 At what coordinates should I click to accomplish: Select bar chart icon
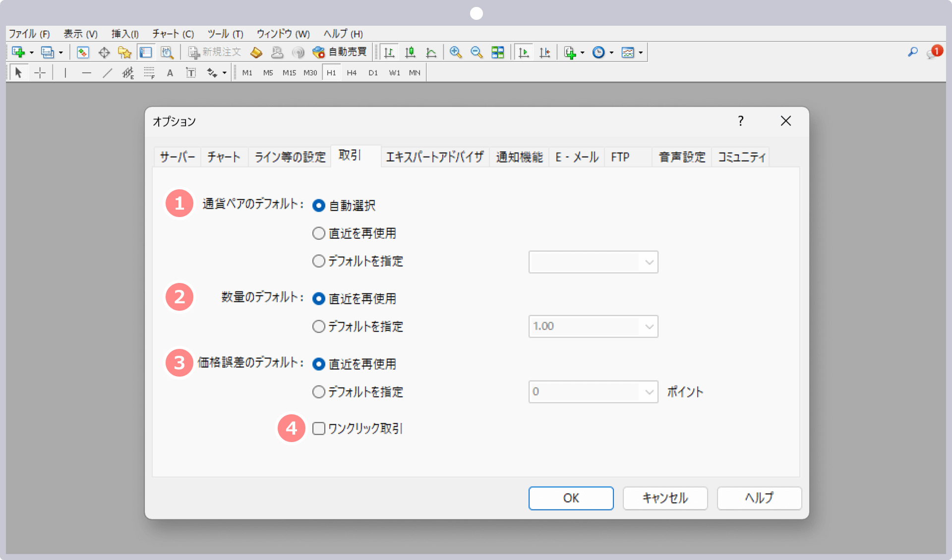(x=390, y=52)
